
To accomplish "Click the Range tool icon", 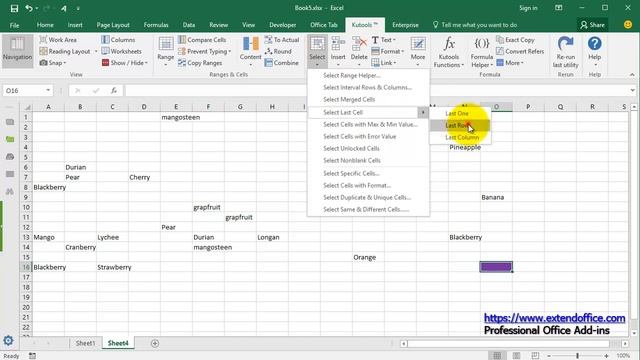I will 166,44.
